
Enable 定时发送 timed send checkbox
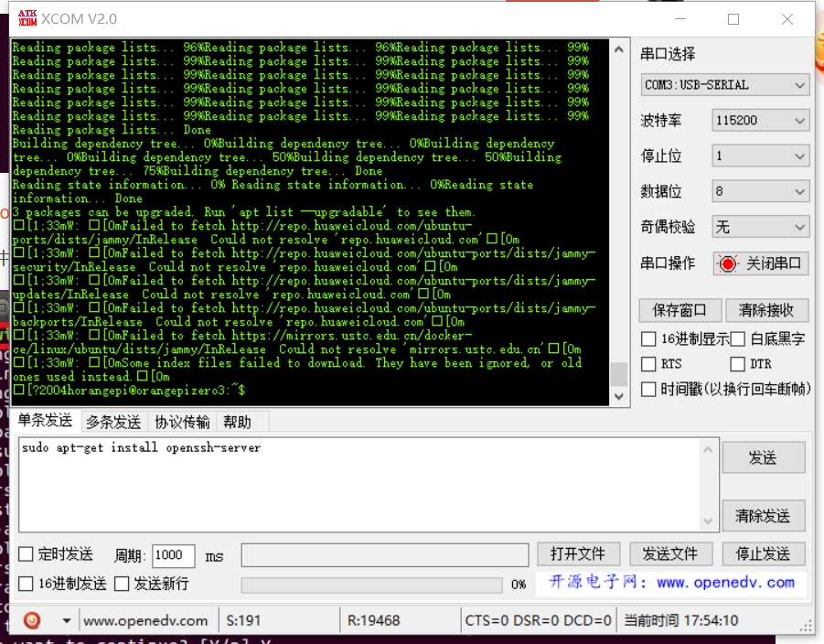[x=26, y=554]
